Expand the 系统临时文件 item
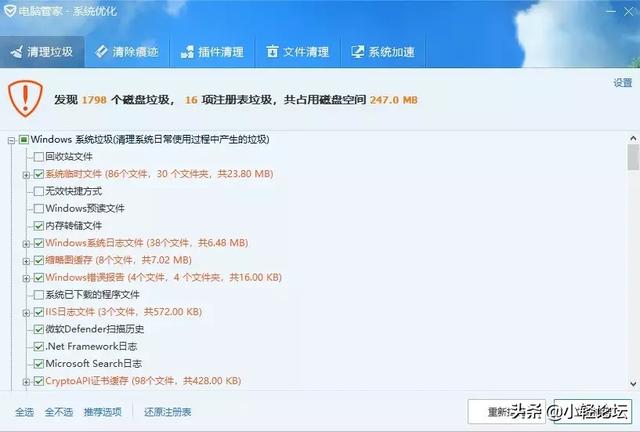The width and height of the screenshot is (640, 432). point(27,175)
